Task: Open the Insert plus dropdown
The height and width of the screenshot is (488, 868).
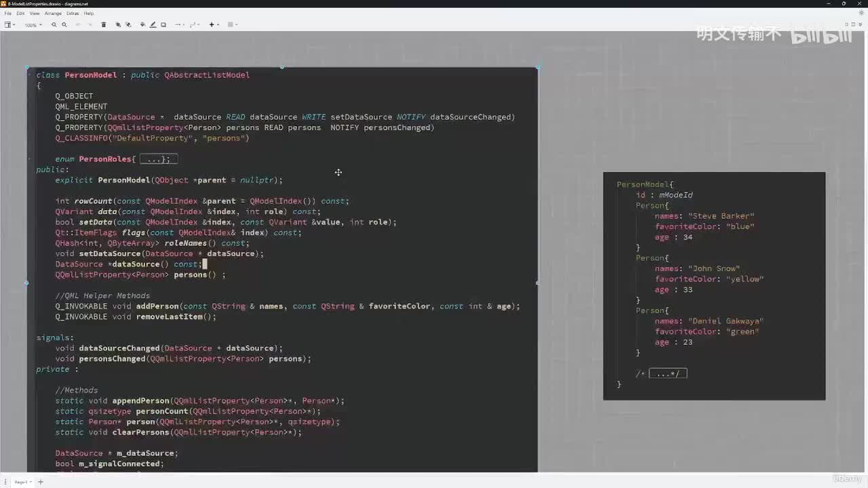Action: [x=214, y=25]
